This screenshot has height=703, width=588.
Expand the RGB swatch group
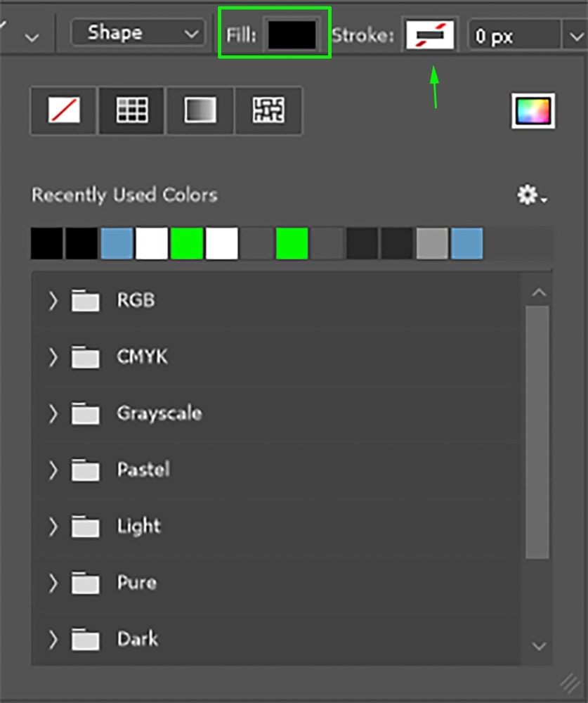53,300
